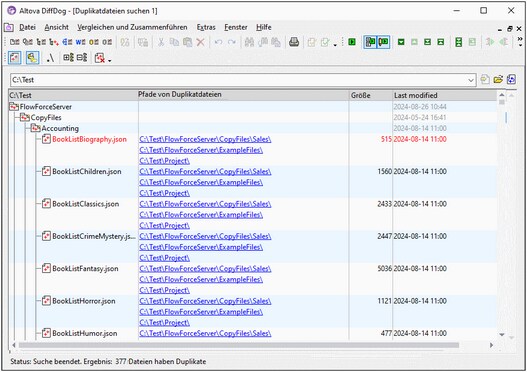Follow the C:\Test\Project\ link under BookListClassics.json

tap(165, 225)
